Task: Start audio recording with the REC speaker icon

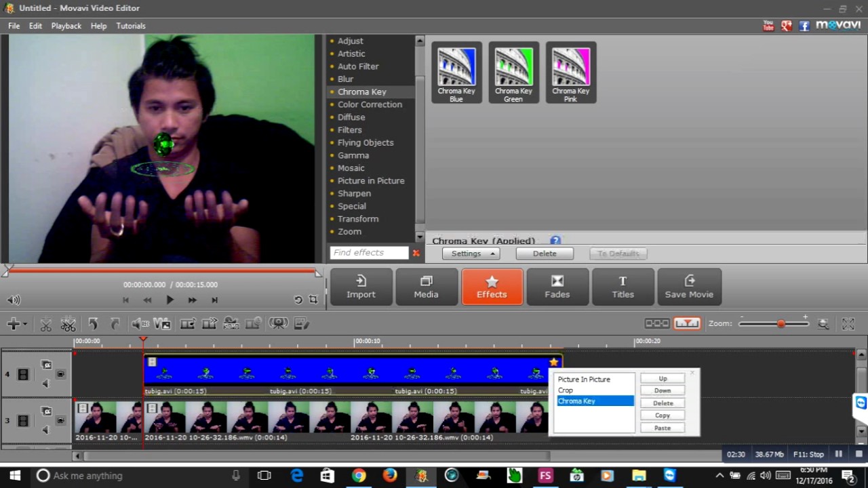Action: click(x=140, y=324)
